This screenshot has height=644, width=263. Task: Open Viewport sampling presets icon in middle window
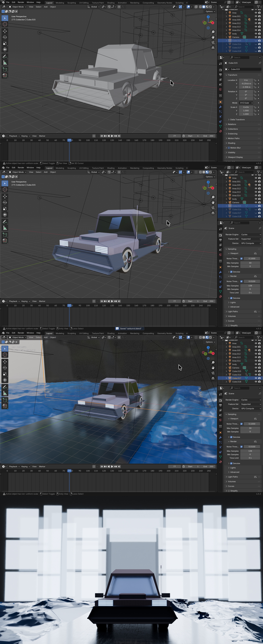point(255,254)
